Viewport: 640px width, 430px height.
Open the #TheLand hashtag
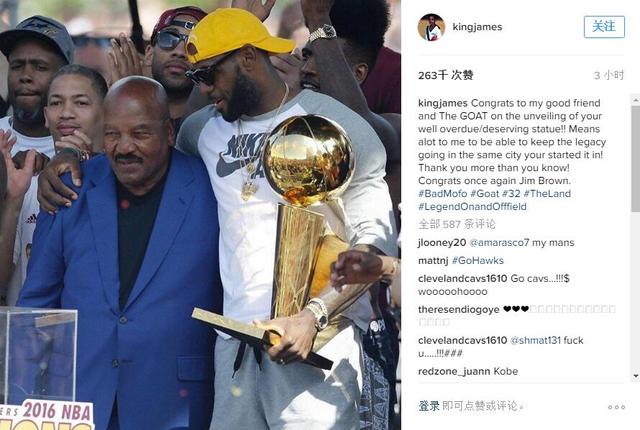coord(547,193)
